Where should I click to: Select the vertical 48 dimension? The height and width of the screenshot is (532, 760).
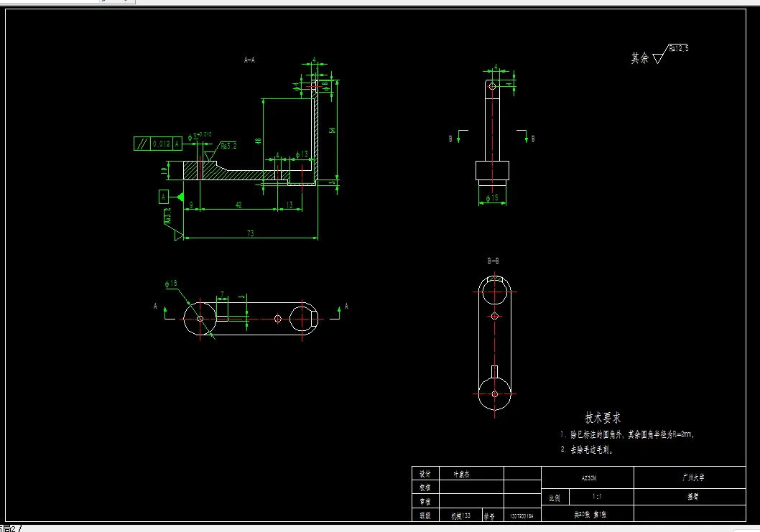pyautogui.click(x=259, y=141)
